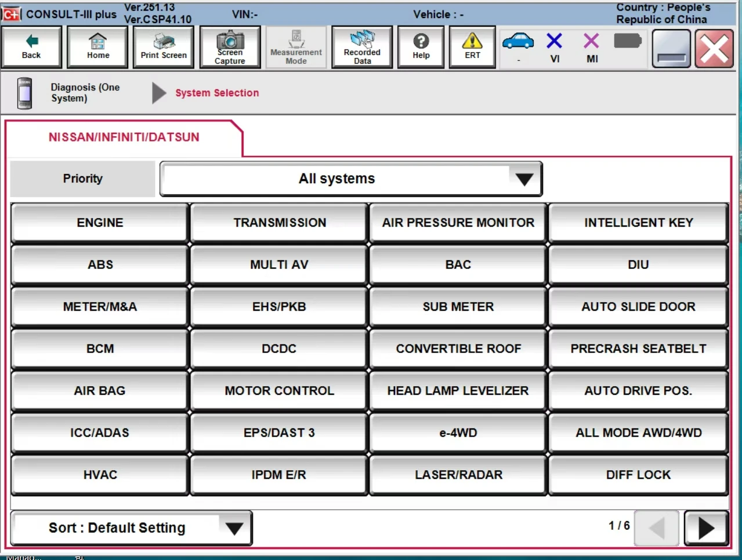Viewport: 742px width, 560px height.
Task: Click the System Selection breadcrumb text
Action: [x=217, y=93]
